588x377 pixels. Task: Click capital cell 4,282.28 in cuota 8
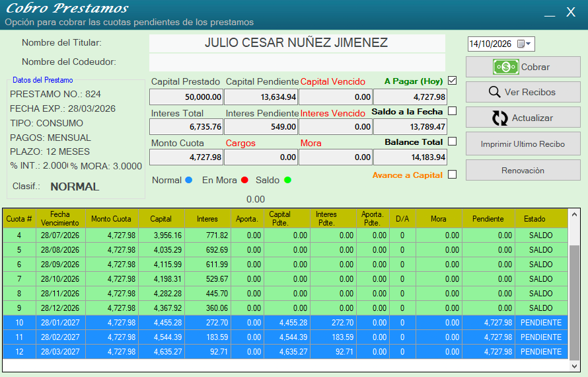click(162, 294)
